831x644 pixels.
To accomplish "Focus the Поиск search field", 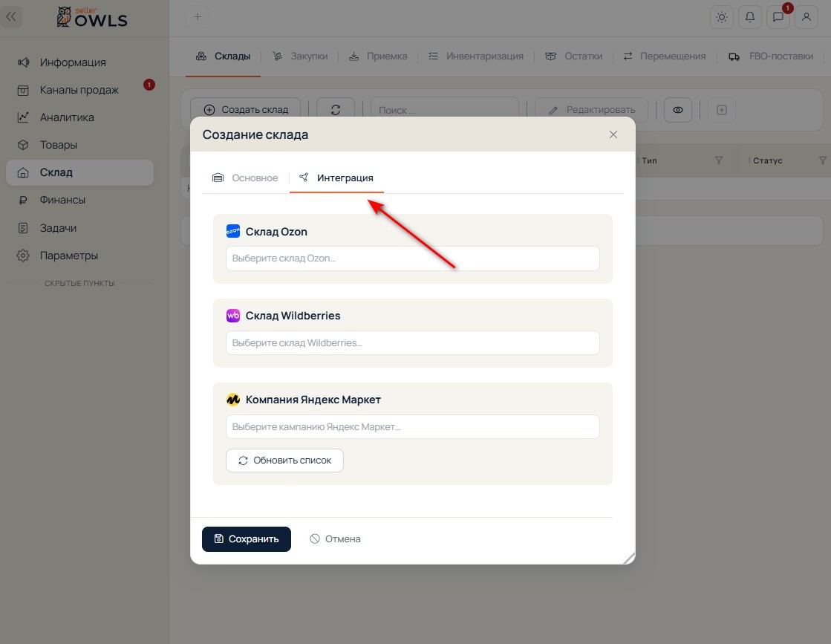I will [x=444, y=110].
